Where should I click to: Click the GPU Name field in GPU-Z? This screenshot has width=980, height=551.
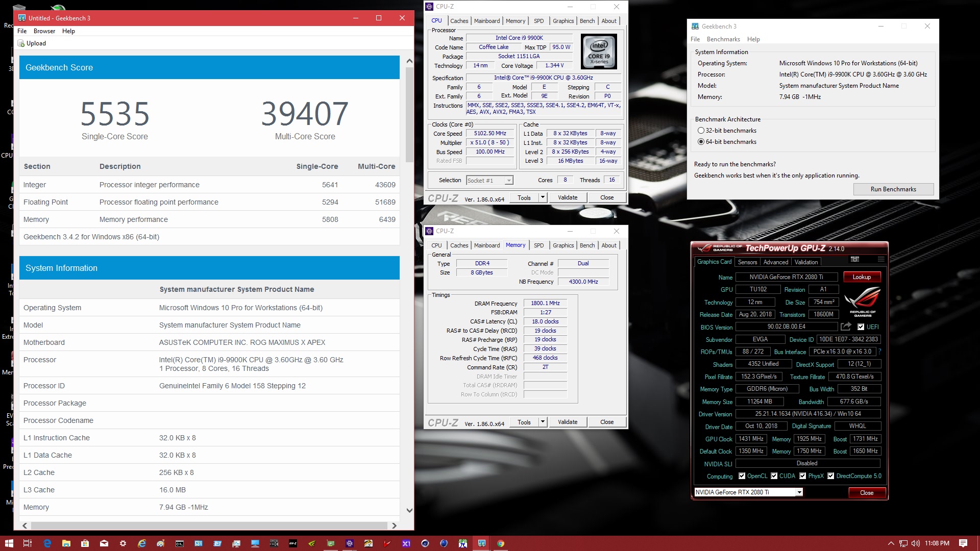click(x=786, y=277)
